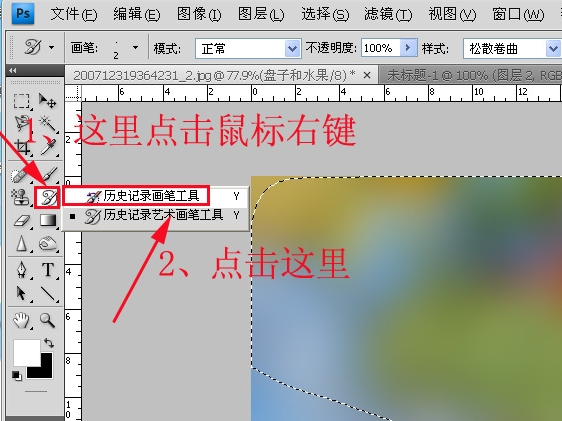Viewport: 562px width, 421px height.
Task: Select the Eyedropper tool
Action: (48, 147)
